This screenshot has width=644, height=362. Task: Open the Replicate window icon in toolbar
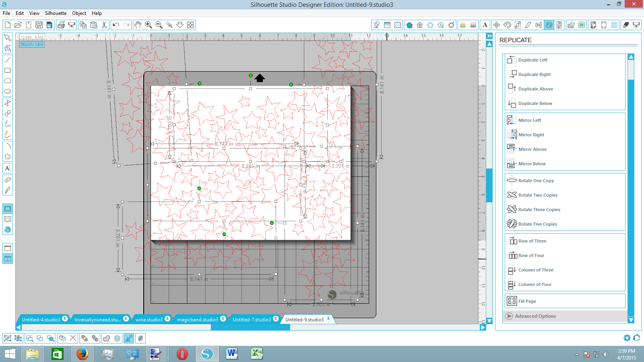click(x=549, y=25)
